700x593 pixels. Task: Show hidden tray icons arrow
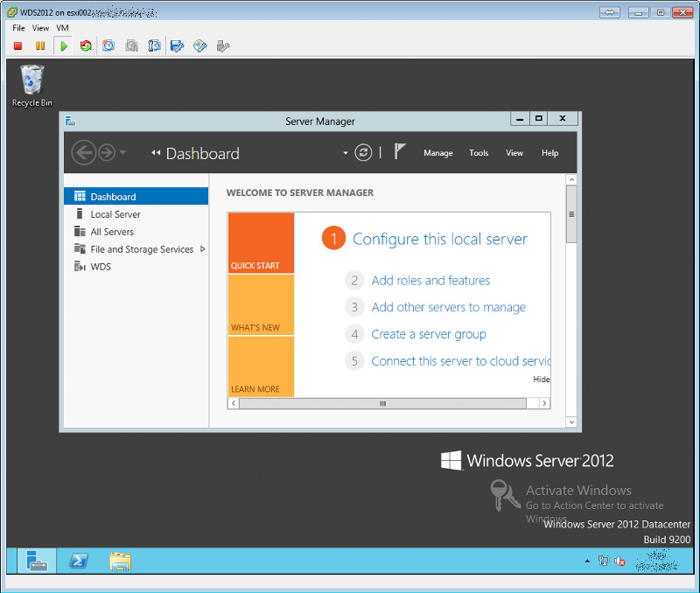tap(587, 561)
